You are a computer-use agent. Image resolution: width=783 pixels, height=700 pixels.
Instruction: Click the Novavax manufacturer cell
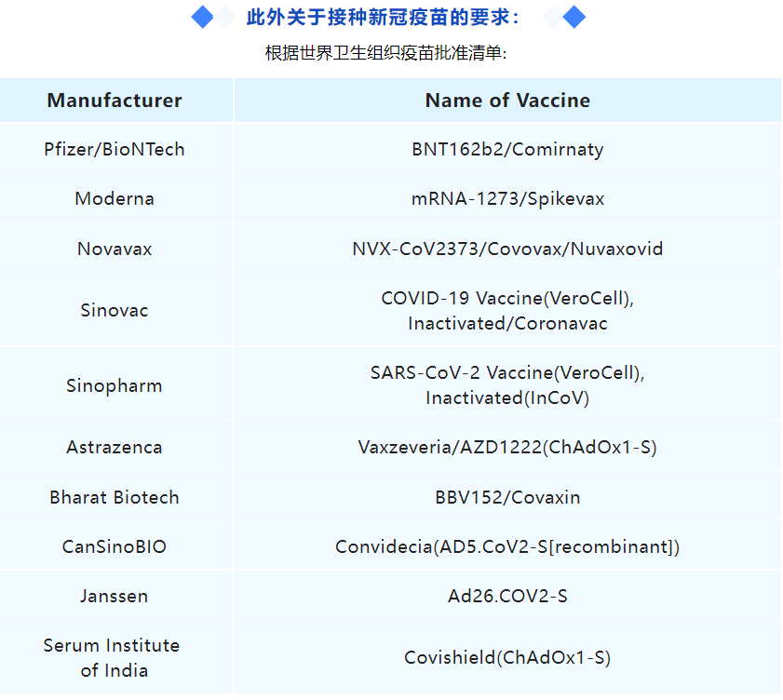point(115,249)
